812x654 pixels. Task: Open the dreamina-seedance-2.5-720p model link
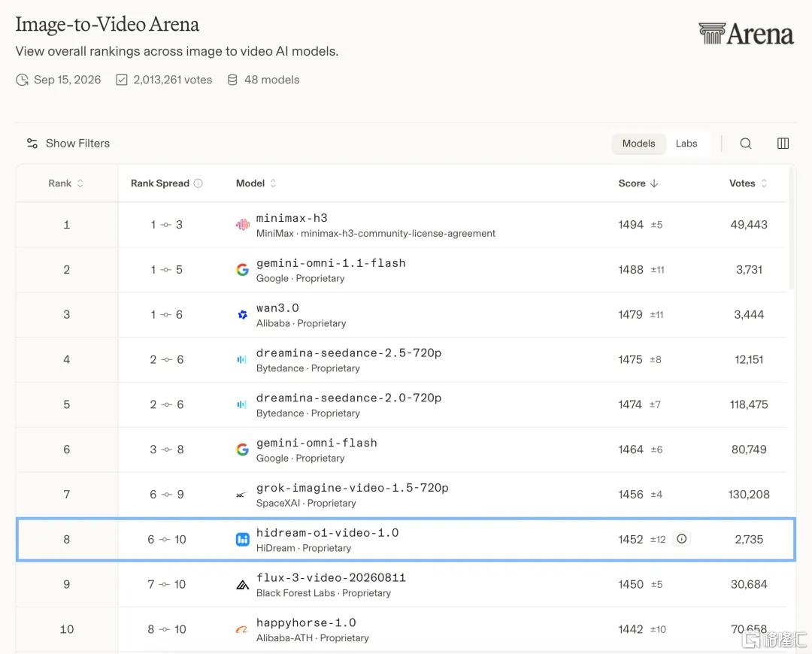349,353
